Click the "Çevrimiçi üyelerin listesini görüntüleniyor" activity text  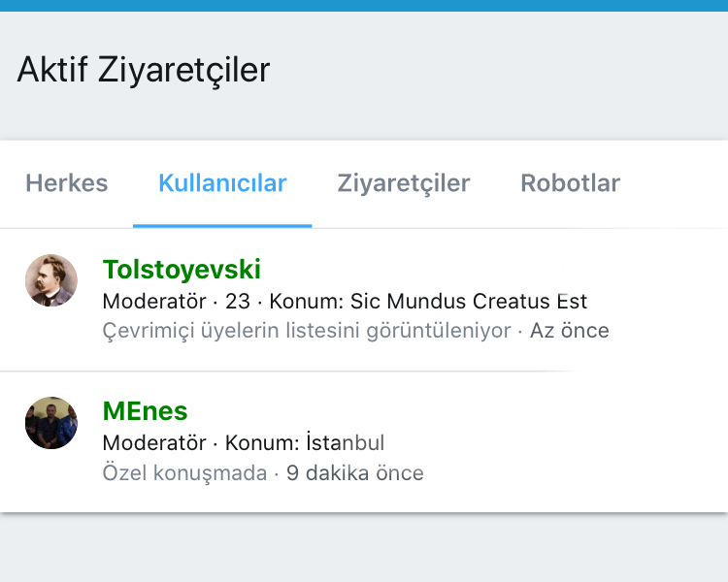307,331
